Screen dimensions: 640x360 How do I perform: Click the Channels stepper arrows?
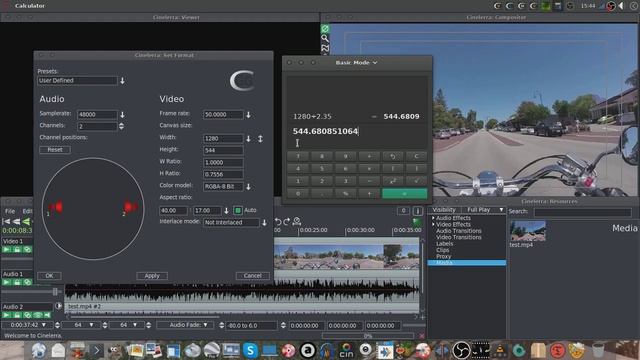pyautogui.click(x=121, y=127)
